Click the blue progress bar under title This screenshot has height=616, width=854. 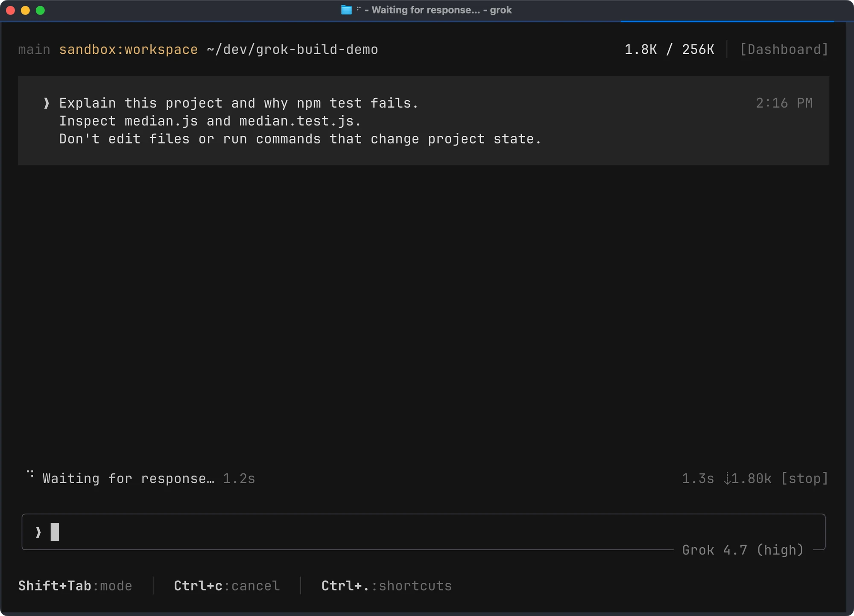click(727, 21)
